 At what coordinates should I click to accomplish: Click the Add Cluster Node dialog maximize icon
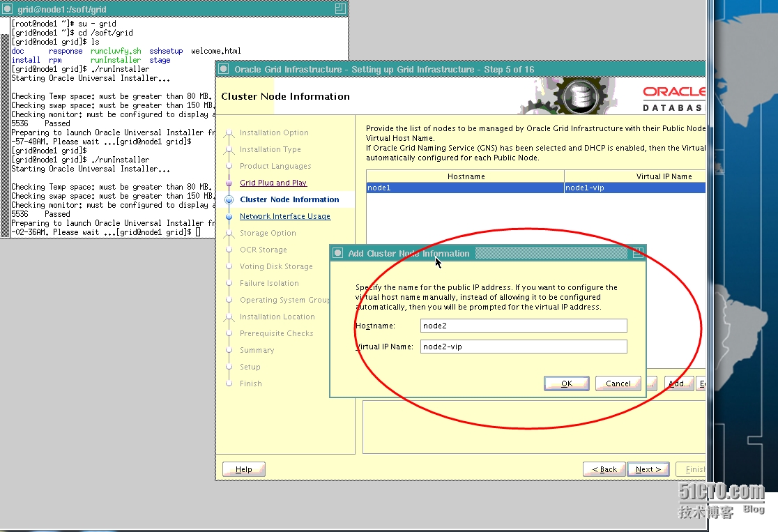(x=638, y=253)
